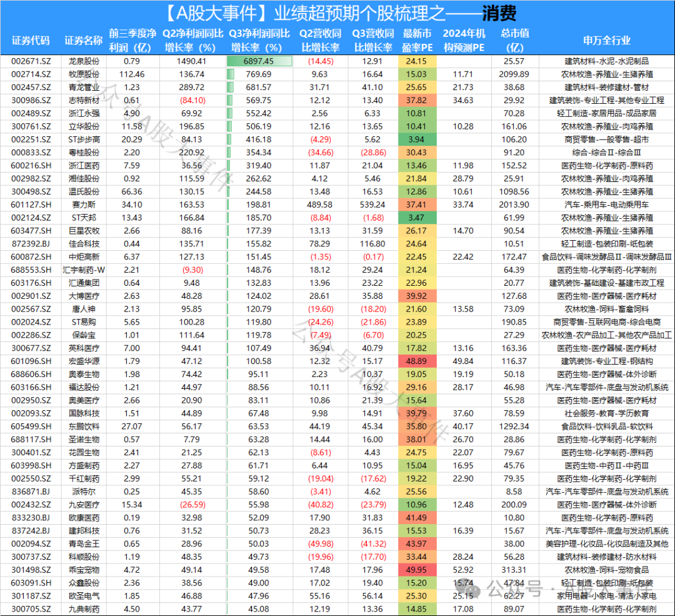This screenshot has width=675, height=616.
Task: Click the ST易购 name cell
Action: tap(84, 322)
